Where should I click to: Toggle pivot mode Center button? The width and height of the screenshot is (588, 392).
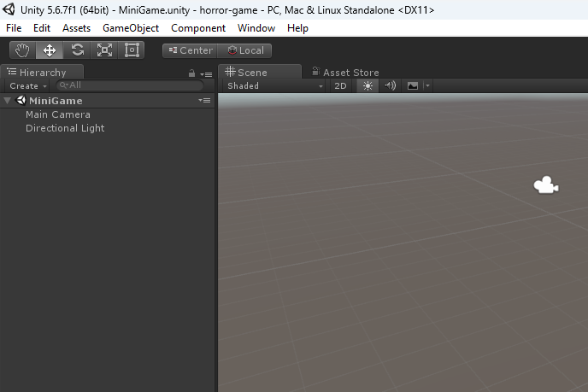pyautogui.click(x=190, y=50)
